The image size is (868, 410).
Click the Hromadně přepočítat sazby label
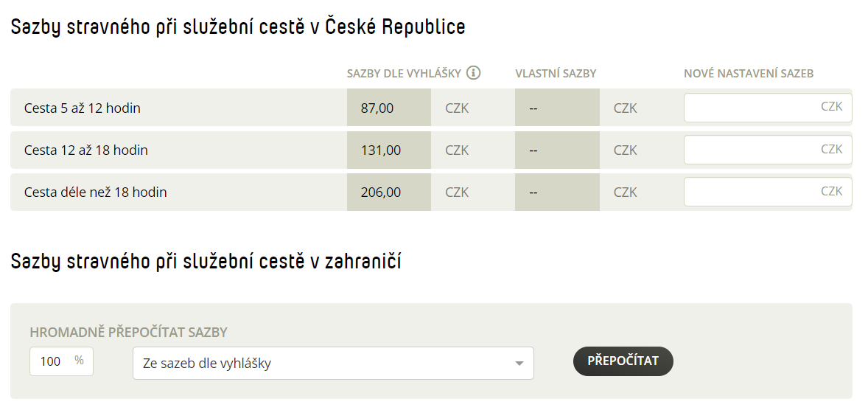(x=128, y=333)
